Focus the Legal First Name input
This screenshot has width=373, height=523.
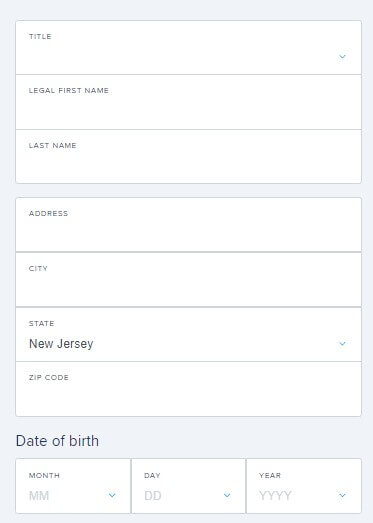click(x=189, y=102)
